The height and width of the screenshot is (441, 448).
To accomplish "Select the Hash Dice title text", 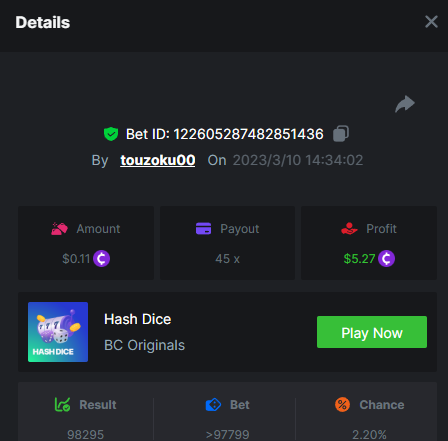I will 138,319.
